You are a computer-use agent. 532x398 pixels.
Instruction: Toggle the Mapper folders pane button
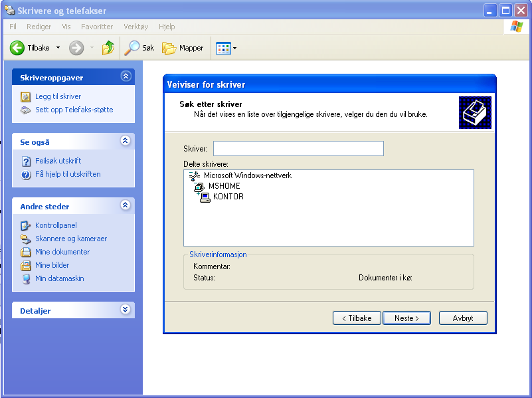click(x=183, y=48)
